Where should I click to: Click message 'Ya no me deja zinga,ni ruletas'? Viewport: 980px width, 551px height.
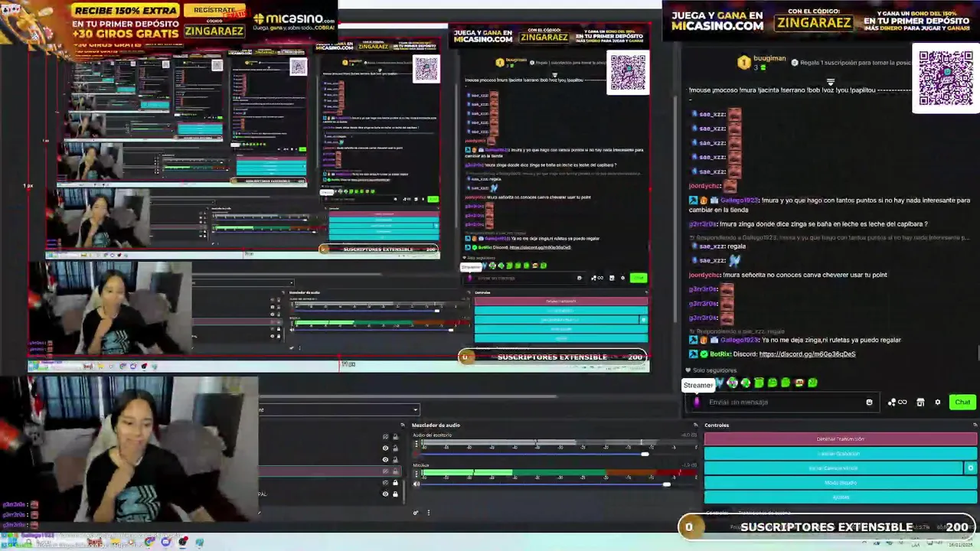click(831, 340)
